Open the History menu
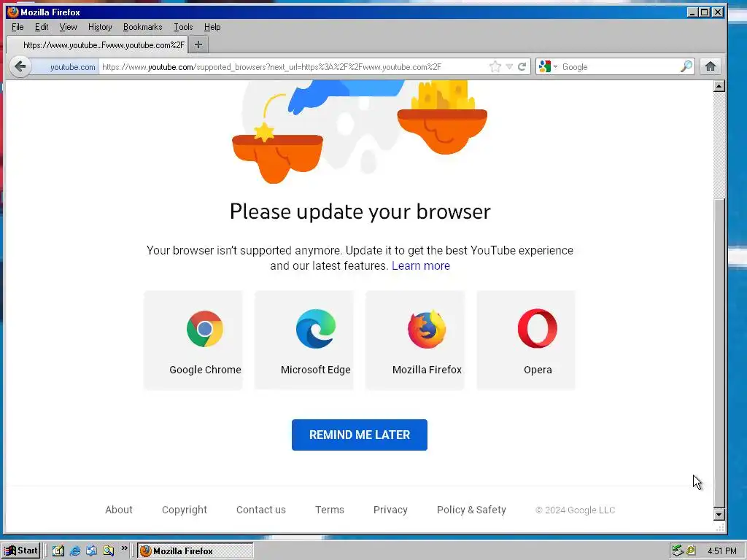 tap(100, 27)
